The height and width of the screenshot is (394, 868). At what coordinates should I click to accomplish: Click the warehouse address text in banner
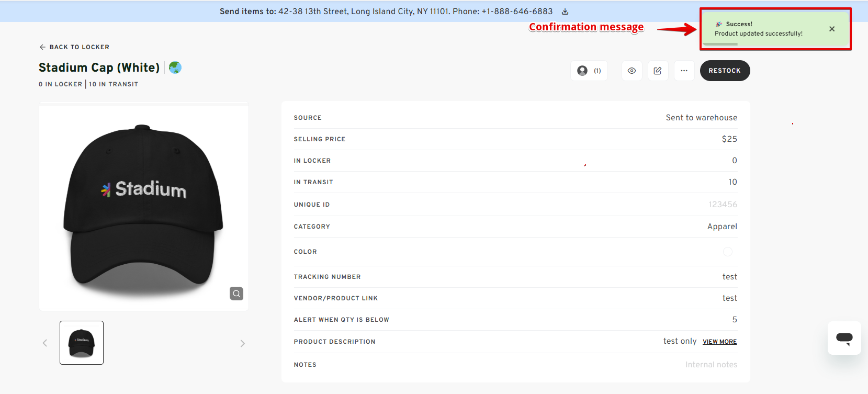[364, 12]
